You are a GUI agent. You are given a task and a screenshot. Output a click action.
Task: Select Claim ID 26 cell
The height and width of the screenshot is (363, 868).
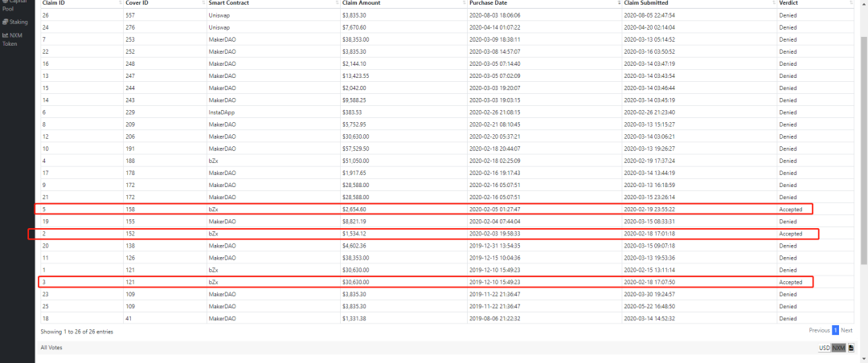coord(82,15)
